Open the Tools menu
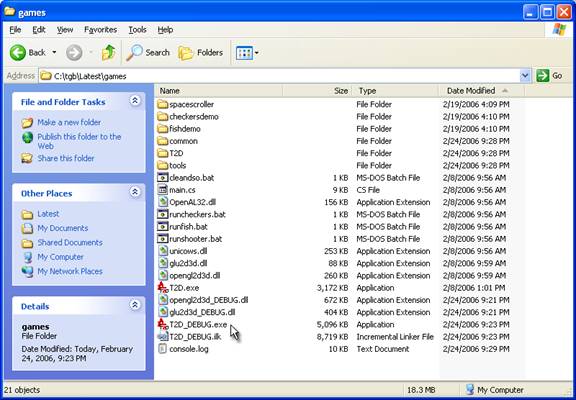The width and height of the screenshot is (576, 400). (x=137, y=30)
